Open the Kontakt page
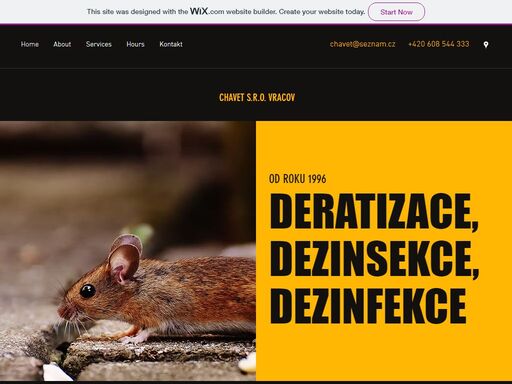The width and height of the screenshot is (512, 384). [x=171, y=44]
